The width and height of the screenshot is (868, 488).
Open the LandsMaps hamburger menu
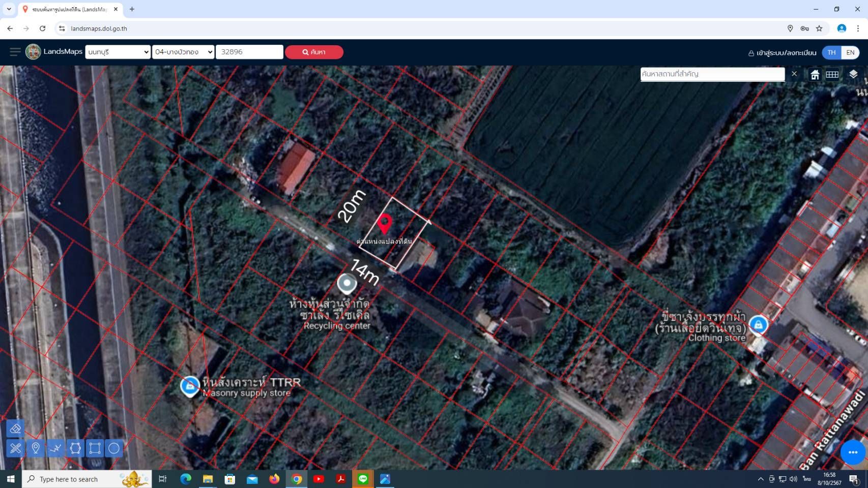[15, 52]
